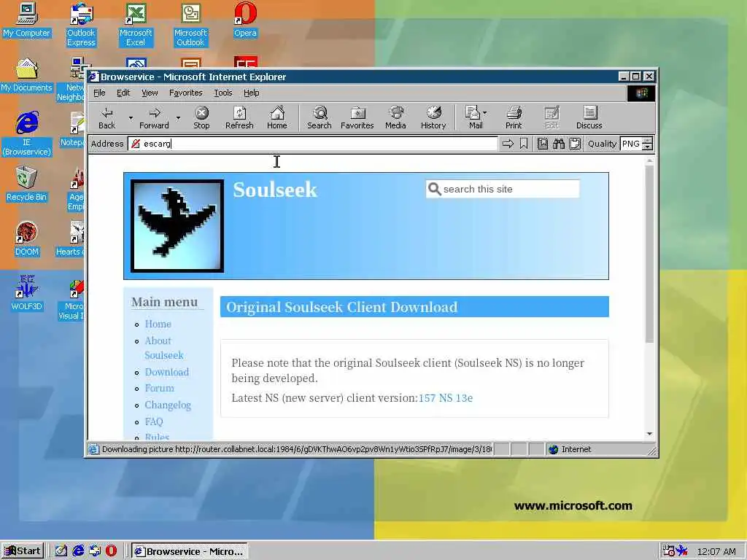Open the Search pane toolbar button
747x560 pixels.
pyautogui.click(x=320, y=117)
